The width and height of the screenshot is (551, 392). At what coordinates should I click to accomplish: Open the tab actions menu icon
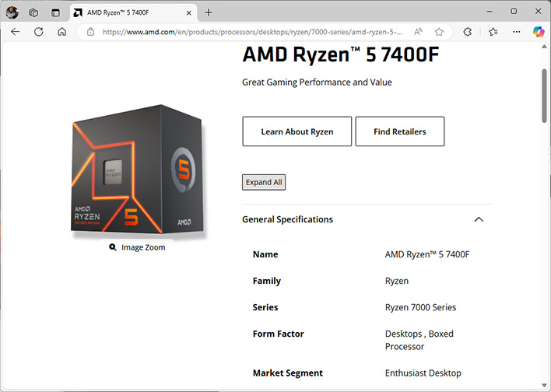pyautogui.click(x=55, y=12)
